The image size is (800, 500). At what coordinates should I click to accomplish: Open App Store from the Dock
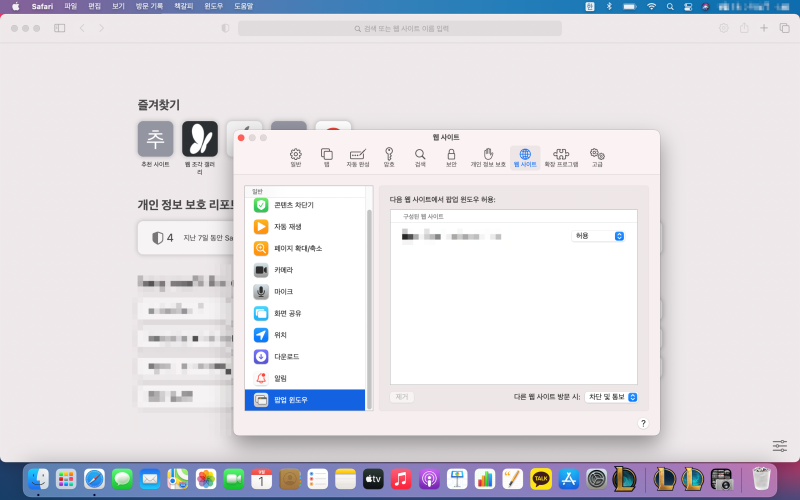(x=568, y=479)
